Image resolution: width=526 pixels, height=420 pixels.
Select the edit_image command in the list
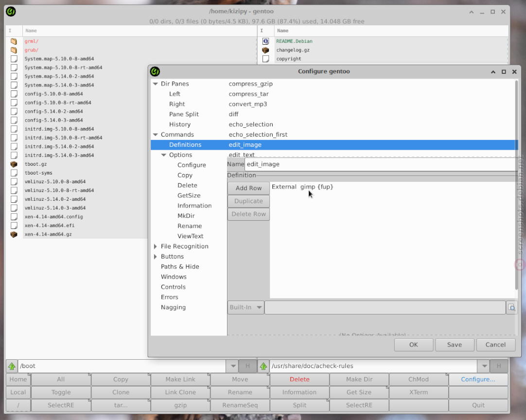(372, 144)
